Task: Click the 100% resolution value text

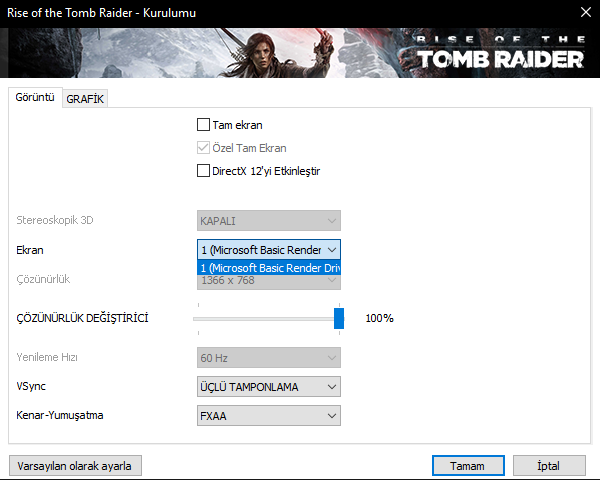Action: pyautogui.click(x=379, y=318)
